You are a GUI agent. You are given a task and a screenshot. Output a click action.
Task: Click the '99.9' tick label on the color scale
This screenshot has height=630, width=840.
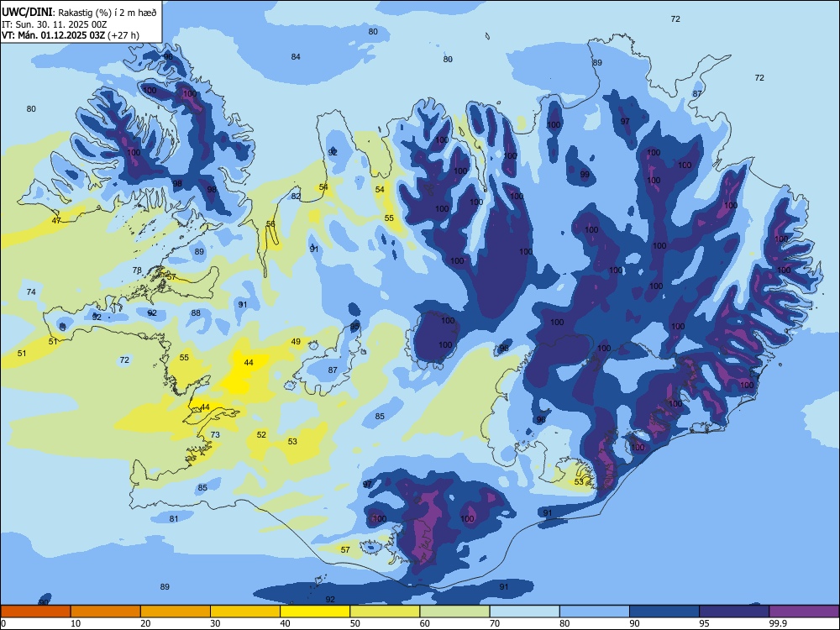778,623
